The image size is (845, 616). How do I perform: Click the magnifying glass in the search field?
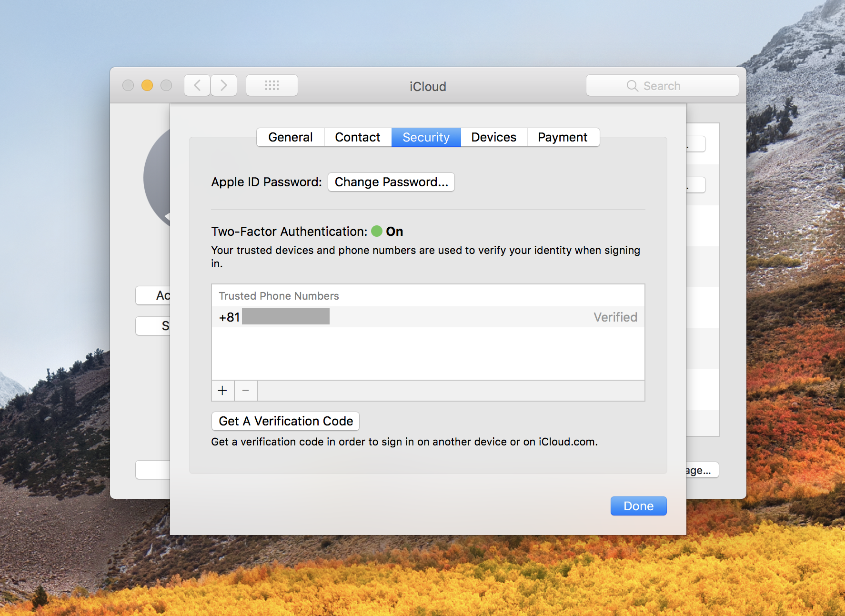click(x=632, y=86)
